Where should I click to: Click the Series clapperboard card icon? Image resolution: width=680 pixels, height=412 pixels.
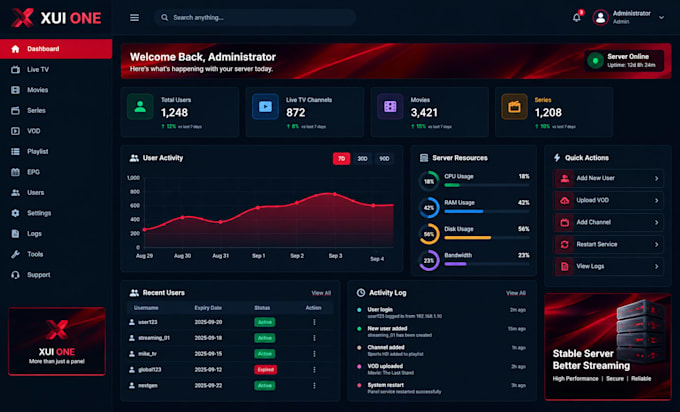coord(514,107)
